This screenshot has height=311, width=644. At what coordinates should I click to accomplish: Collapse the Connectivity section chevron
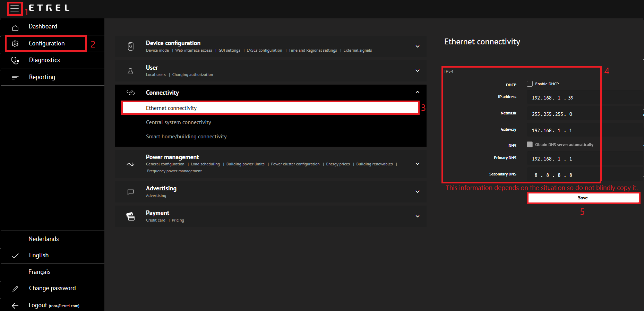pos(417,92)
